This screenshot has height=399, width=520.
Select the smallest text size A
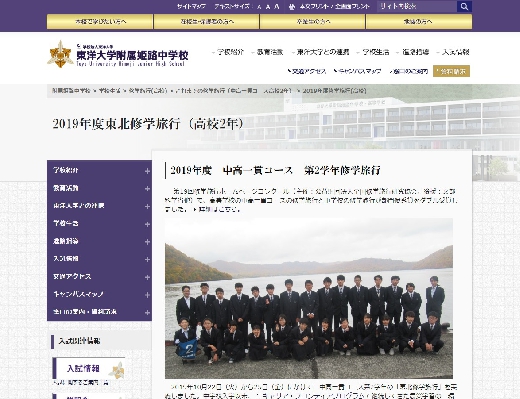click(x=259, y=7)
